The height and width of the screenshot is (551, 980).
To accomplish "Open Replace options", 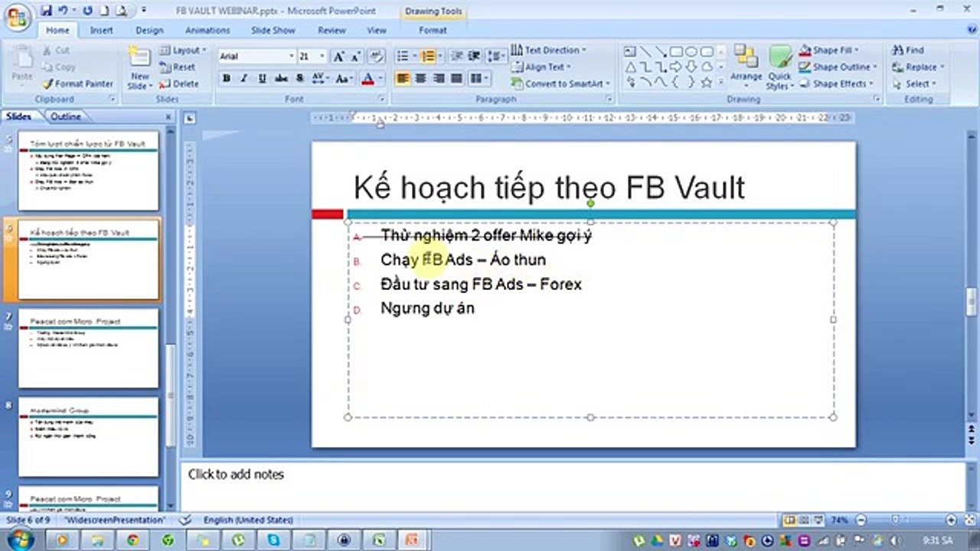I will pyautogui.click(x=918, y=67).
